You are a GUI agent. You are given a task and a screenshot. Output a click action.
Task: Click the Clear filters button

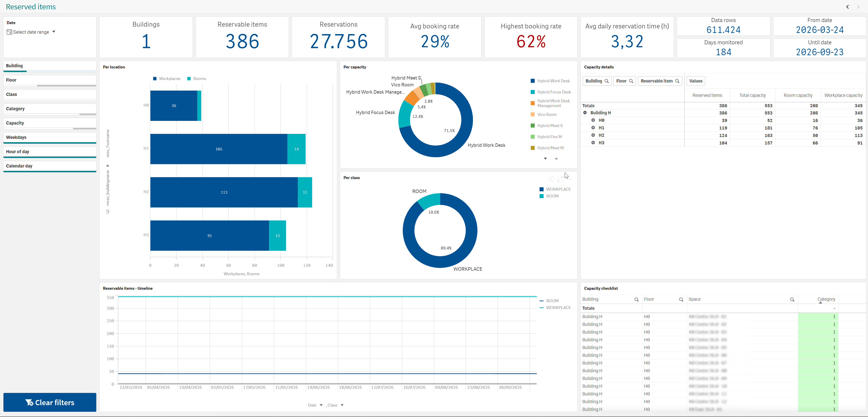50,402
